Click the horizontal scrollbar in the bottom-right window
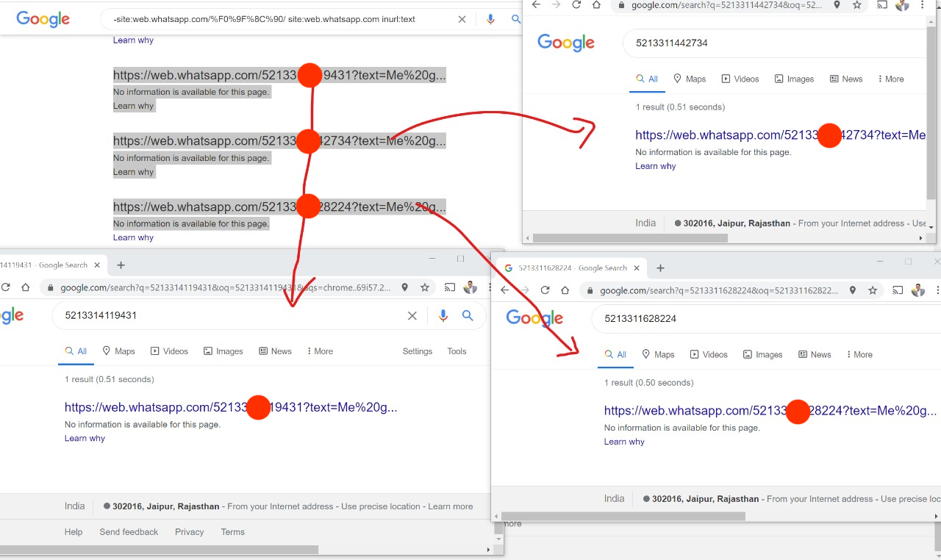Screen dimensions: 941x560 click(623, 517)
